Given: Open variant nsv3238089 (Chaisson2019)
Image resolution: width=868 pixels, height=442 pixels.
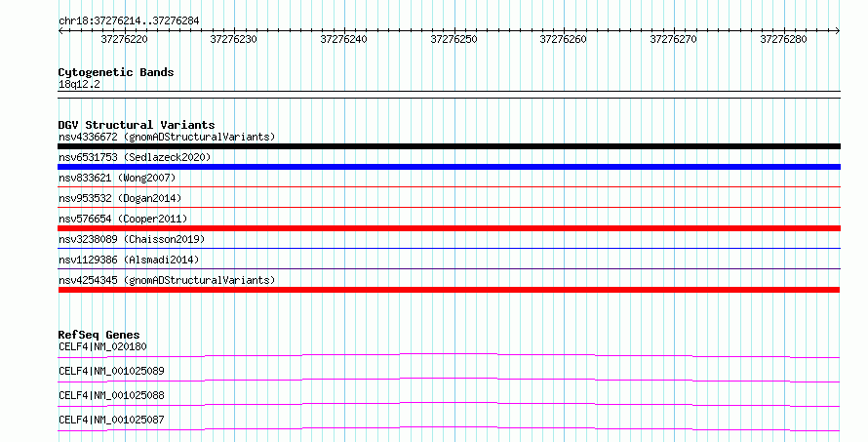Looking at the screenshot, I should [132, 239].
